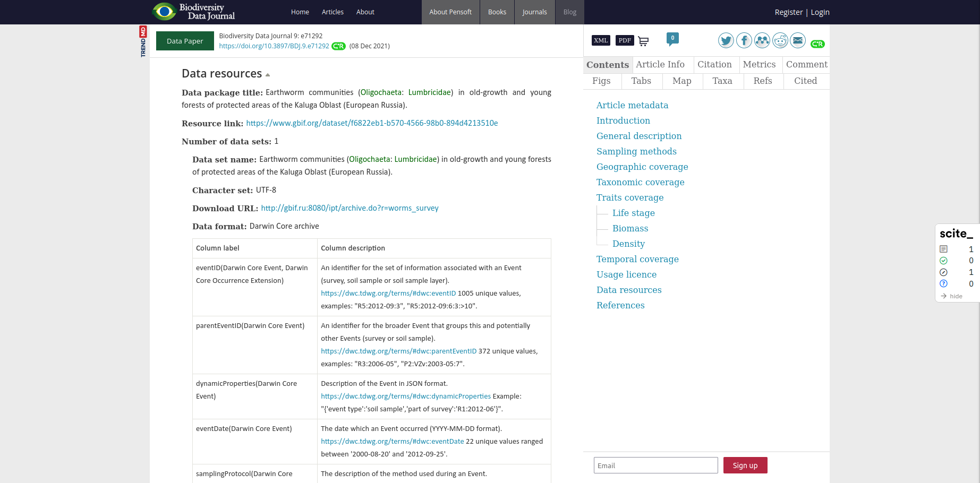Collapse the Data resources section

point(268,75)
